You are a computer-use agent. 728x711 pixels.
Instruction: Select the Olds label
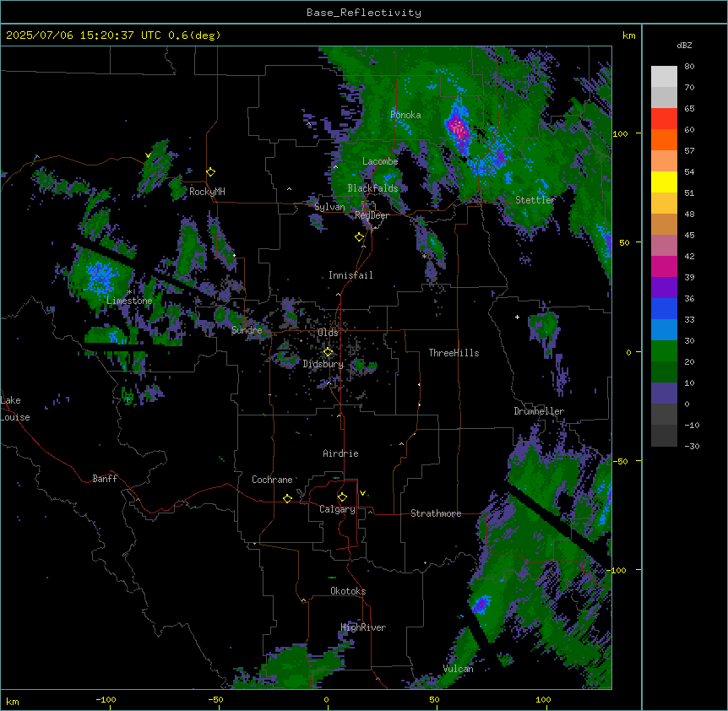pyautogui.click(x=328, y=333)
